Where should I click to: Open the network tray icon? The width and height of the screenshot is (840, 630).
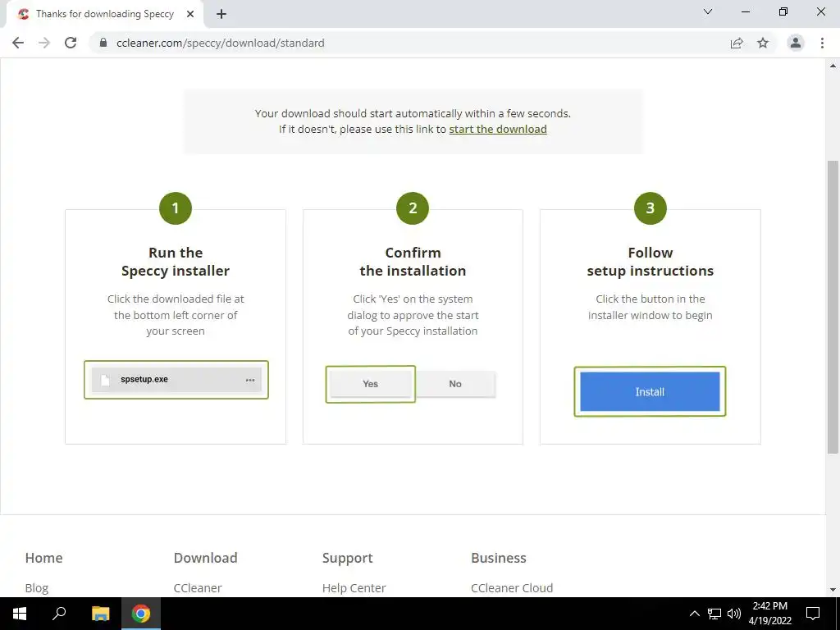pos(714,614)
